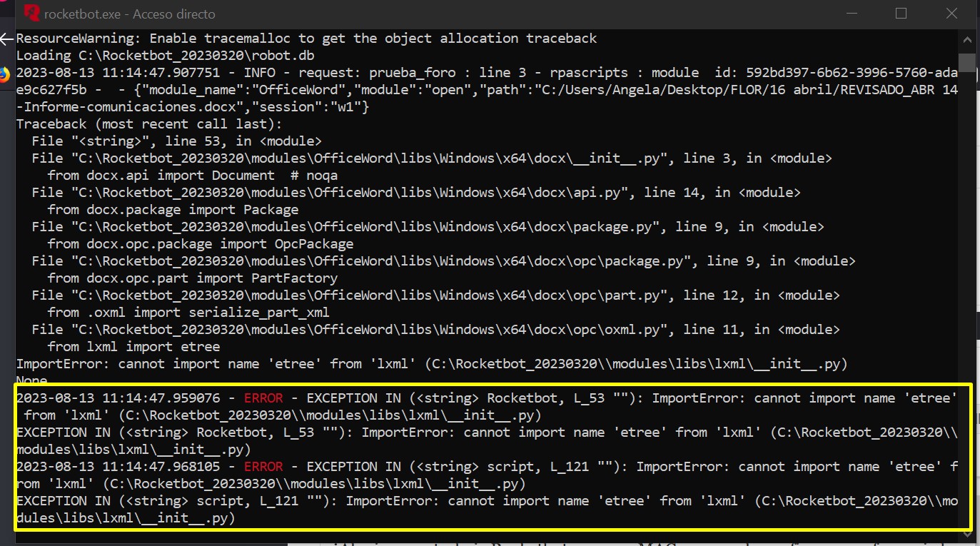Click the second red ERROR word

coord(263,466)
